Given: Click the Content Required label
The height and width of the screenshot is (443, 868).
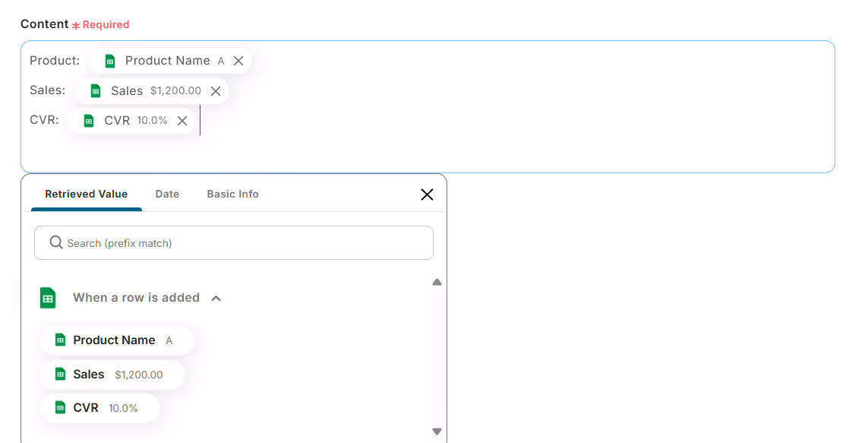Looking at the screenshot, I should (x=74, y=24).
